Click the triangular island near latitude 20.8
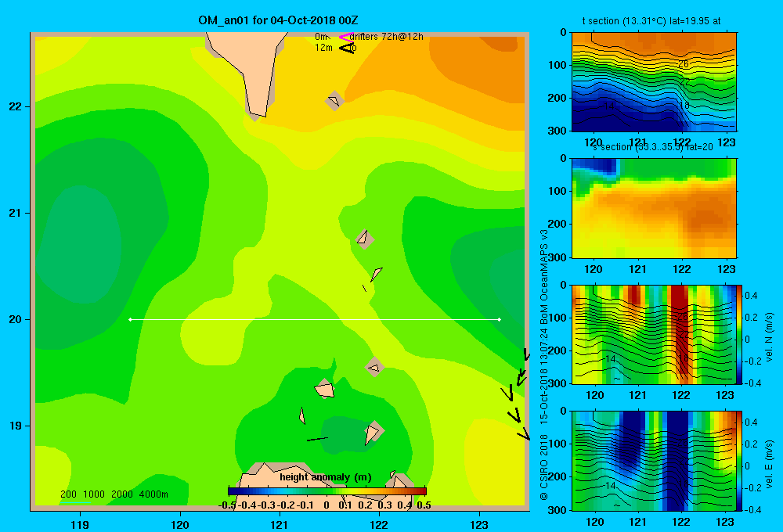The height and width of the screenshot is (532, 783). (363, 239)
